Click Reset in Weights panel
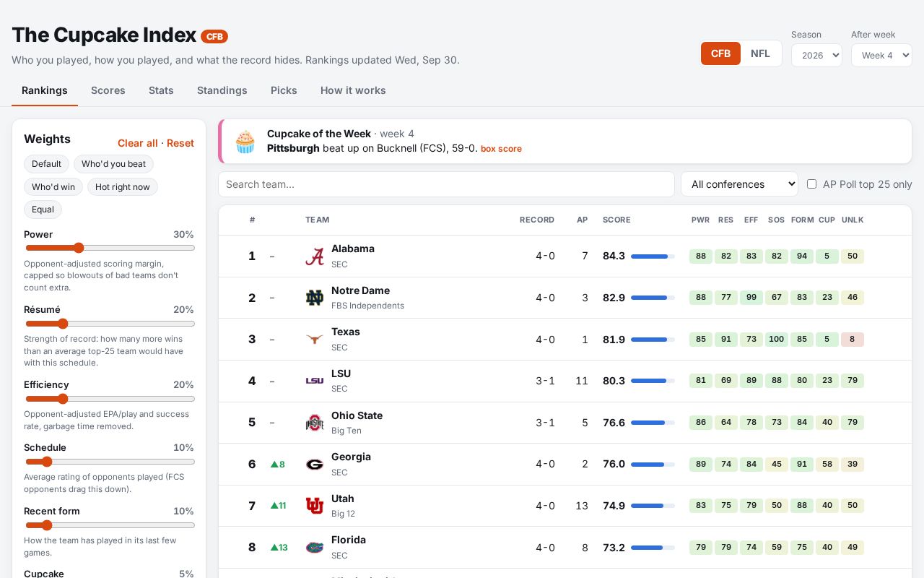The image size is (924, 578). 180,143
